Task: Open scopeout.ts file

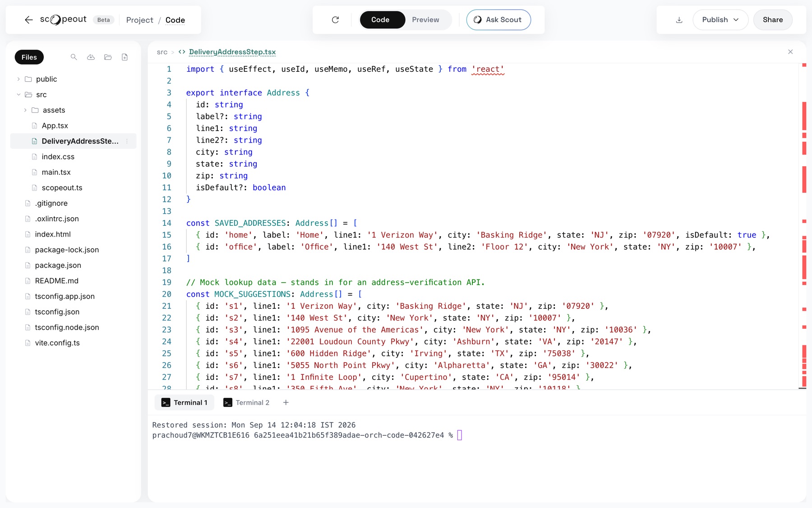Action: coord(73,188)
